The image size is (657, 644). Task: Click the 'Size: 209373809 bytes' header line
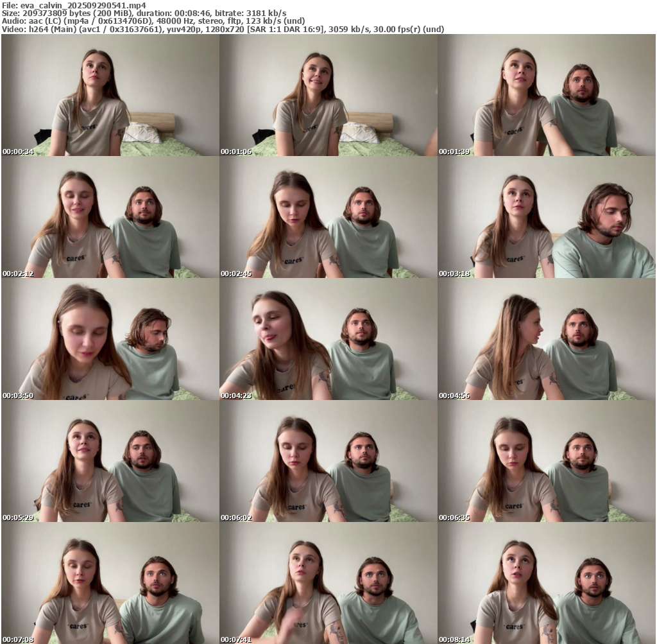(x=144, y=13)
